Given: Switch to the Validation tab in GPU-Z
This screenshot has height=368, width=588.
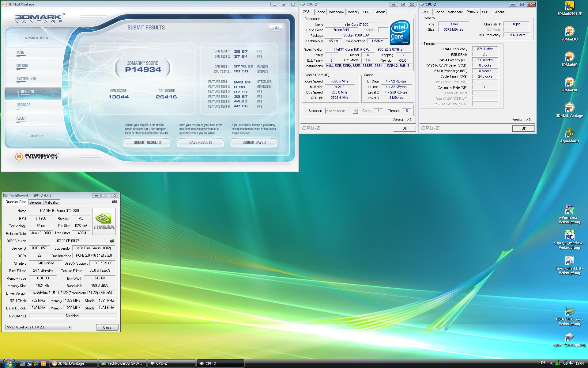Looking at the screenshot, I should click(x=52, y=202).
